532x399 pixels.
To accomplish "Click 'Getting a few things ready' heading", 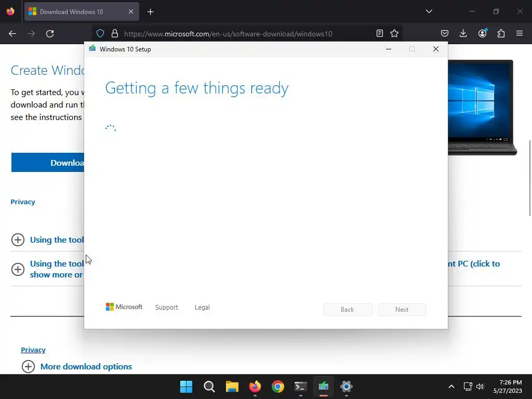I will coord(197,88).
